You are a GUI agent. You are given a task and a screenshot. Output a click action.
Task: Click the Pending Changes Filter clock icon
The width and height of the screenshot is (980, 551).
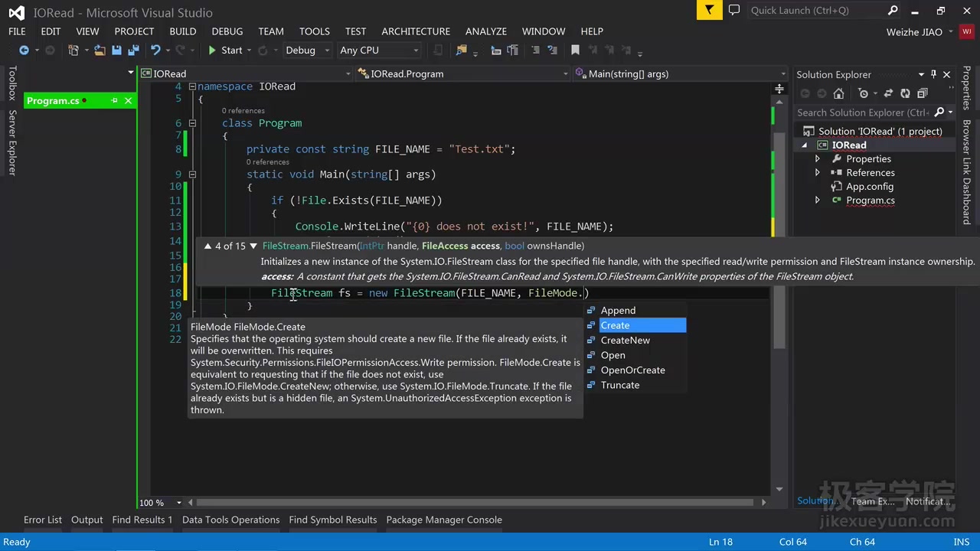click(x=864, y=93)
